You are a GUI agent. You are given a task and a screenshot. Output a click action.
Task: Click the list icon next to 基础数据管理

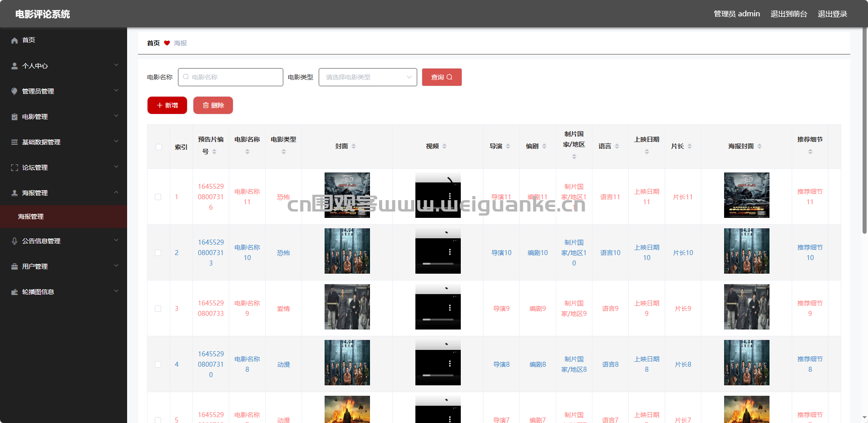(x=15, y=142)
